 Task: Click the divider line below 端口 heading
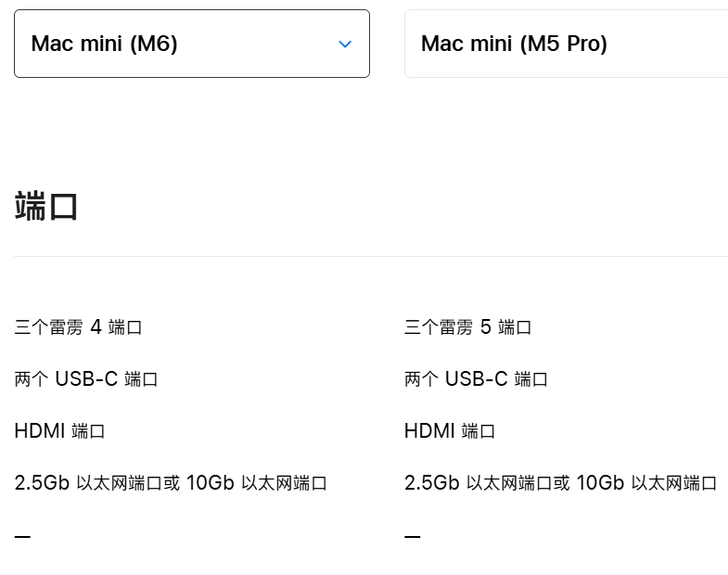tap(371, 256)
